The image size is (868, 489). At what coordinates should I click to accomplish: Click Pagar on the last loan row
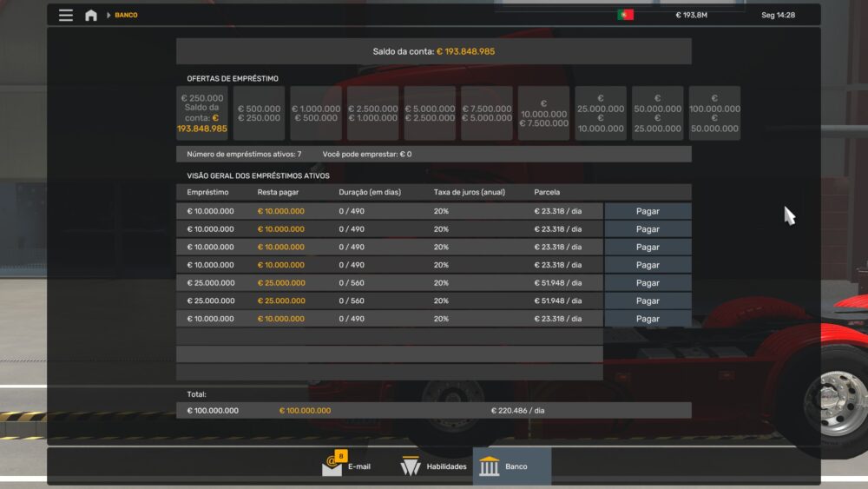tap(648, 319)
